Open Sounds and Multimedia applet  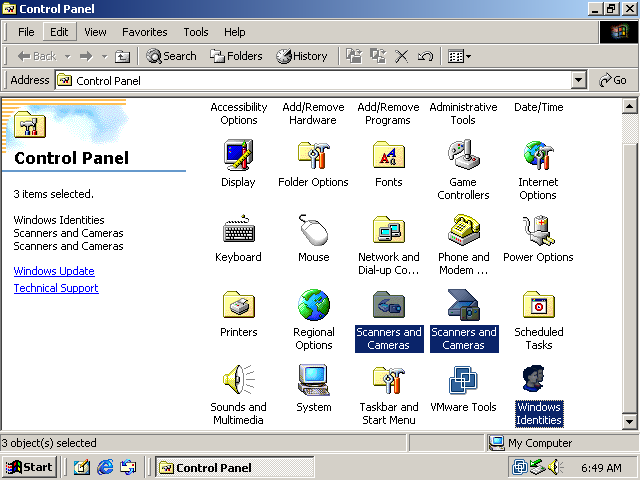pyautogui.click(x=238, y=381)
